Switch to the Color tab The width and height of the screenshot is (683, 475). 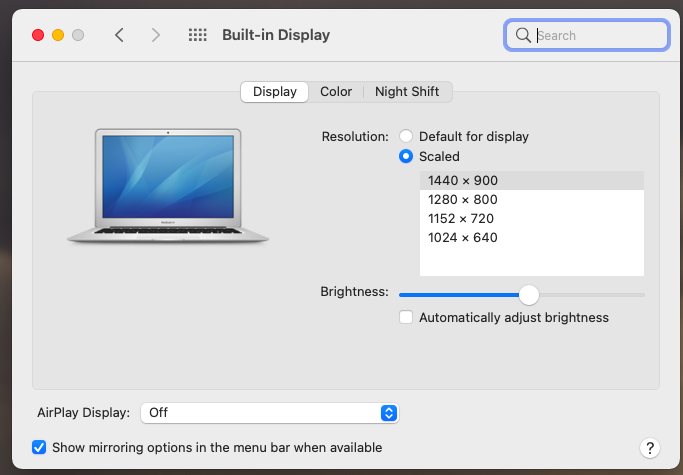[x=336, y=92]
